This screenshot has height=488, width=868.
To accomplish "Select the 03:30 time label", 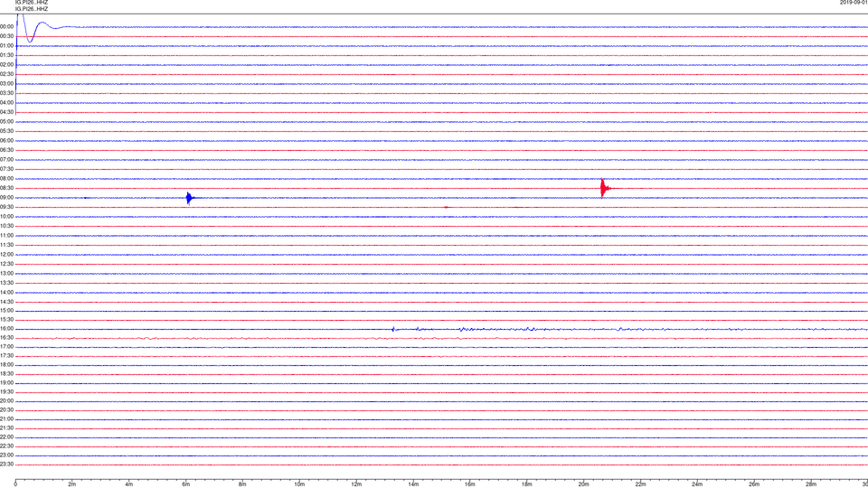I will [x=6, y=93].
